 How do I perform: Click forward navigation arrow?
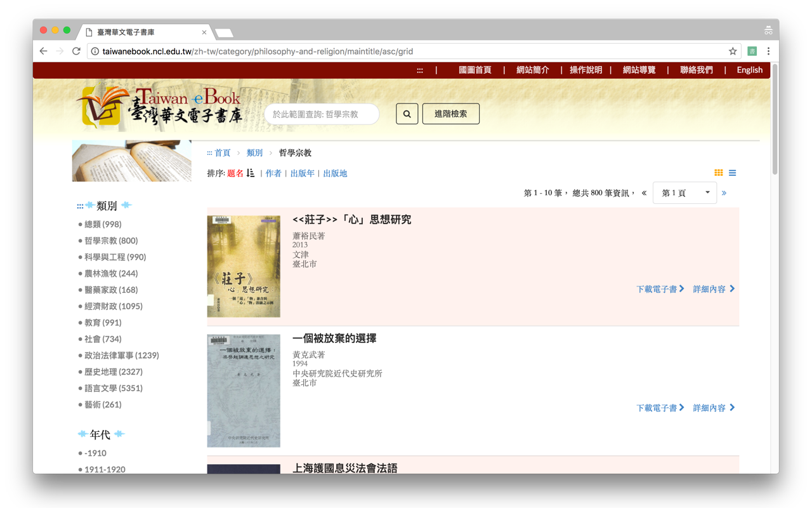(60, 51)
